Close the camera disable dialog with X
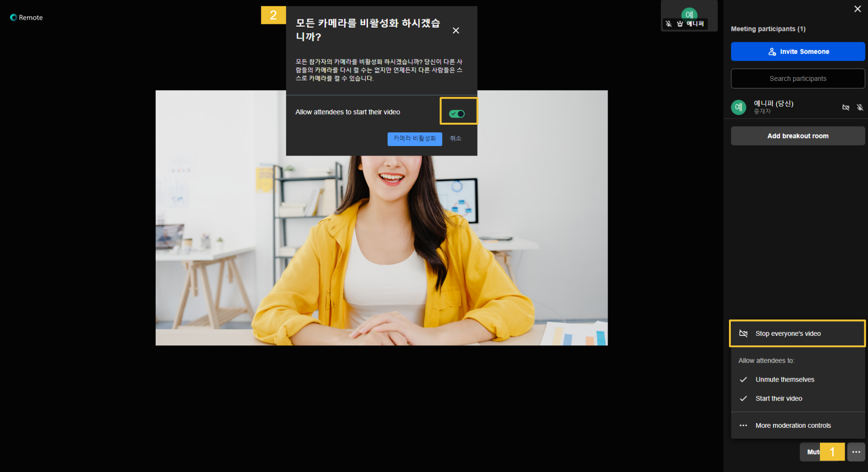Viewport: 868px width, 472px height. 456,30
